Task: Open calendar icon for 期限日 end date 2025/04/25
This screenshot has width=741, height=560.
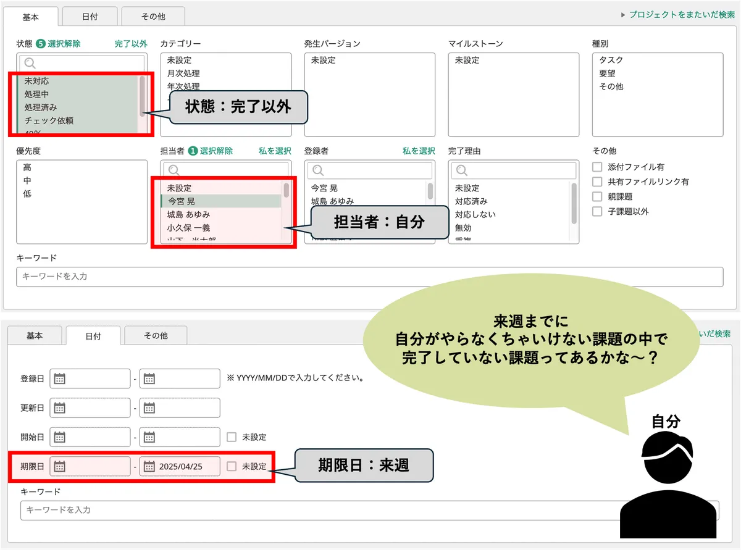Action: coord(149,466)
